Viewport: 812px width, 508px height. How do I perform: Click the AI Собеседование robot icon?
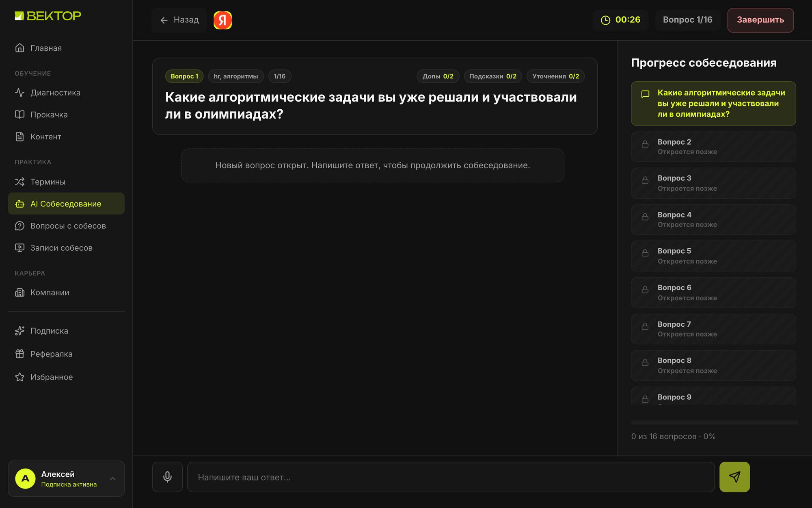click(19, 204)
